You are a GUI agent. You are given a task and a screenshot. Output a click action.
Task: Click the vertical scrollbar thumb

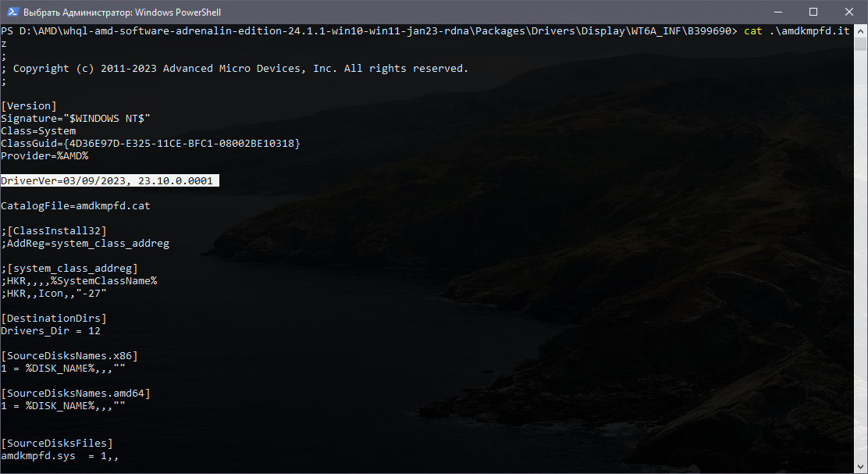pos(860,45)
